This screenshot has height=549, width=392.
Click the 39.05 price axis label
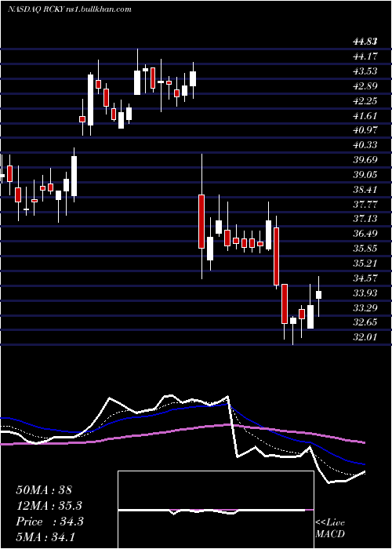(365, 175)
